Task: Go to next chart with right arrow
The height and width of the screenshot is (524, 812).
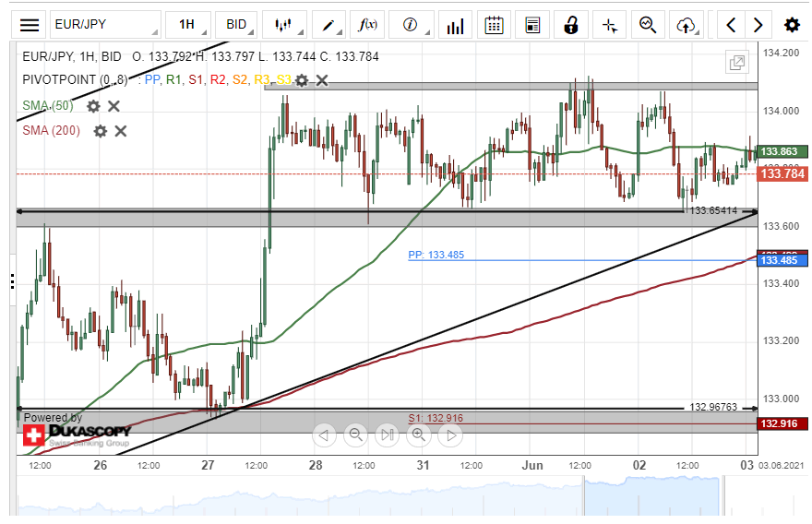Action: tap(758, 25)
